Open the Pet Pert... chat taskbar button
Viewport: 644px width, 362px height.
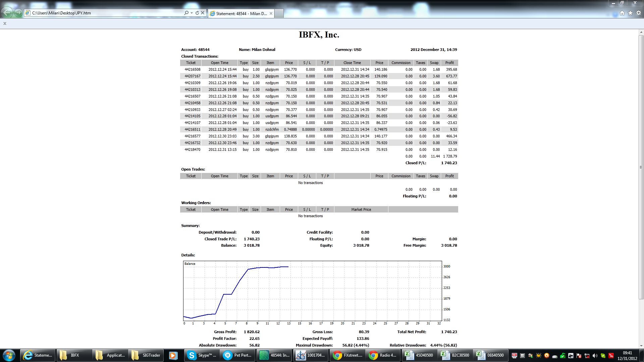[x=238, y=355]
